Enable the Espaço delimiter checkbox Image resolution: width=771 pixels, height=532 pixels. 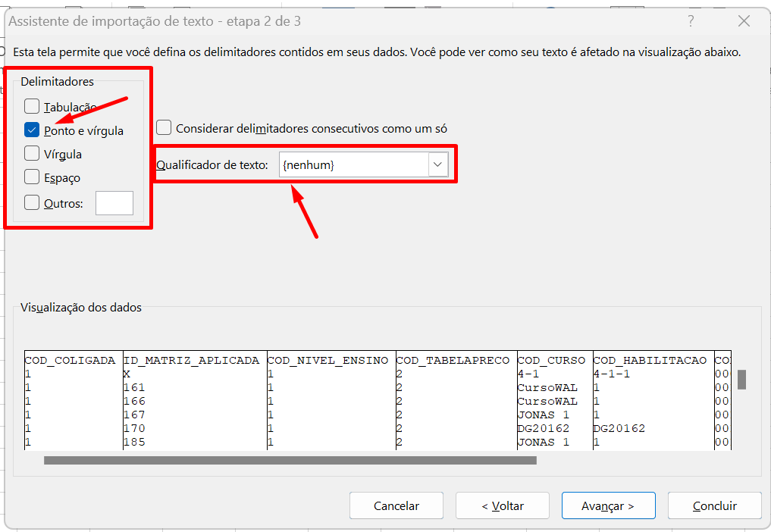point(32,177)
